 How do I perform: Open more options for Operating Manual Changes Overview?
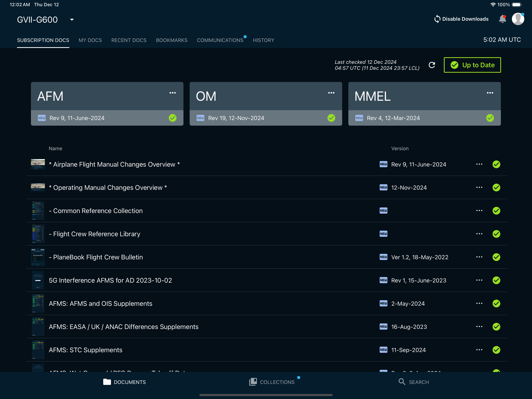[479, 187]
